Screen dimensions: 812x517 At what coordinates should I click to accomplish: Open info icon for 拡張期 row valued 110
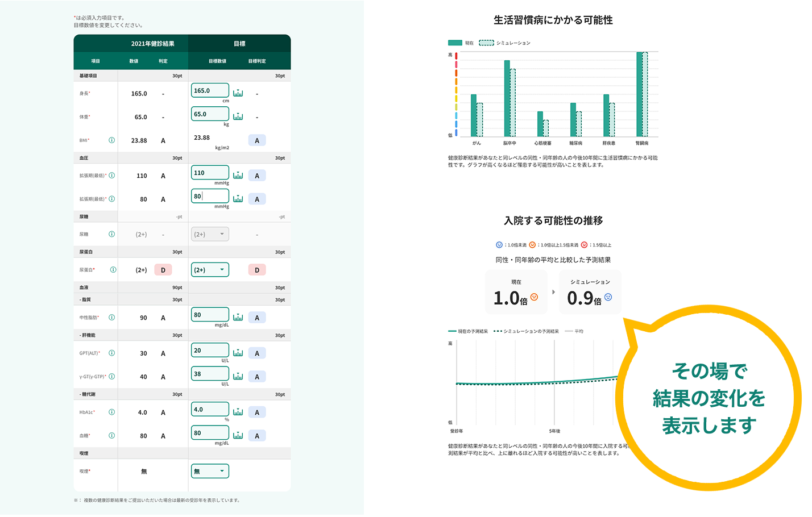pos(111,176)
